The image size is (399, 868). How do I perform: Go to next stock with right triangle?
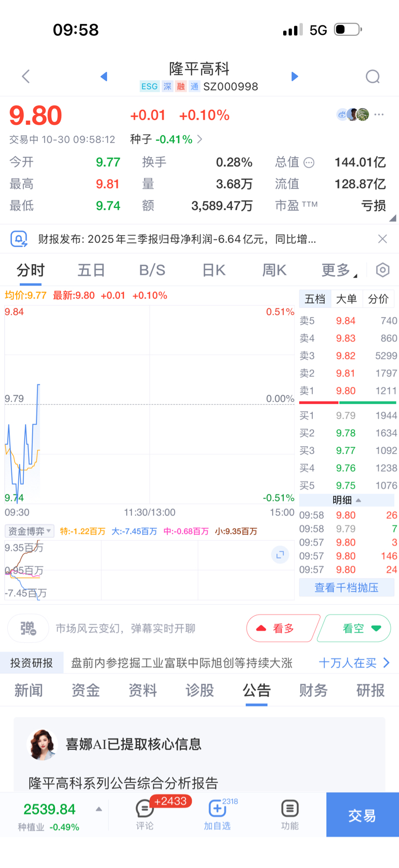point(295,76)
